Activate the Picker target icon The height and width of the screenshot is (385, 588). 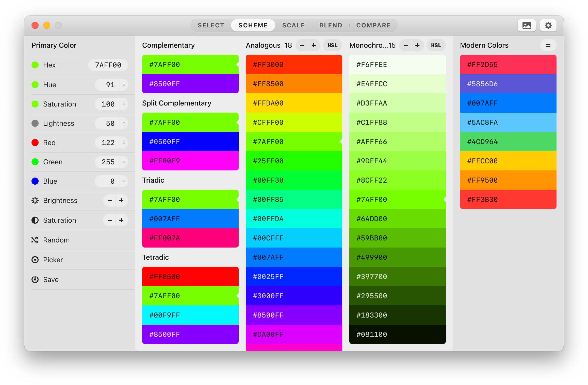pyautogui.click(x=35, y=260)
